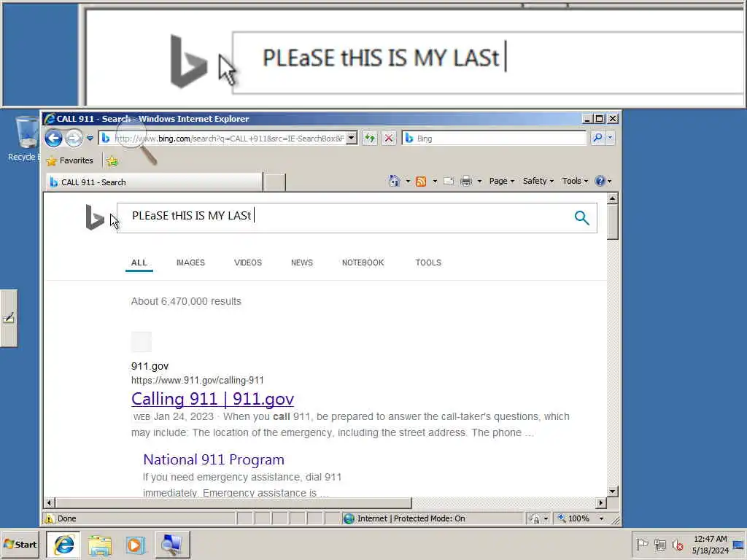Click the 100% zoom level button
Viewport: 747px width, 560px height.
pyautogui.click(x=574, y=518)
